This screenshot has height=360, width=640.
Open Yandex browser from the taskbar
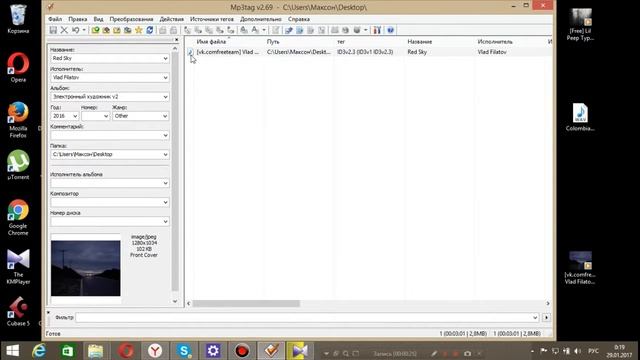[x=155, y=351]
